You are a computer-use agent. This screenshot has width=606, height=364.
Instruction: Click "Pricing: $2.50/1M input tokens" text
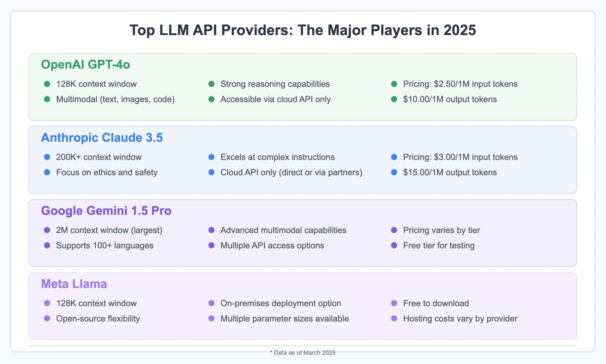point(460,84)
